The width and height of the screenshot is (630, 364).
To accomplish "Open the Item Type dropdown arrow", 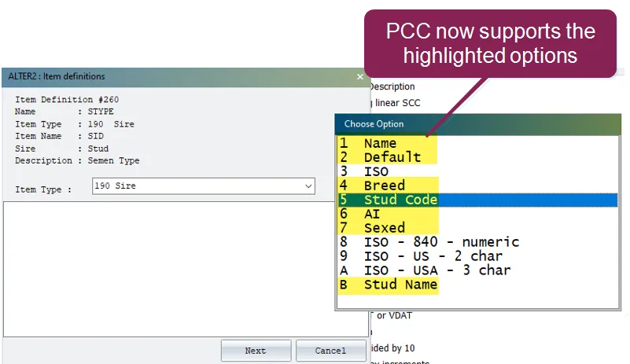I will pos(308,186).
